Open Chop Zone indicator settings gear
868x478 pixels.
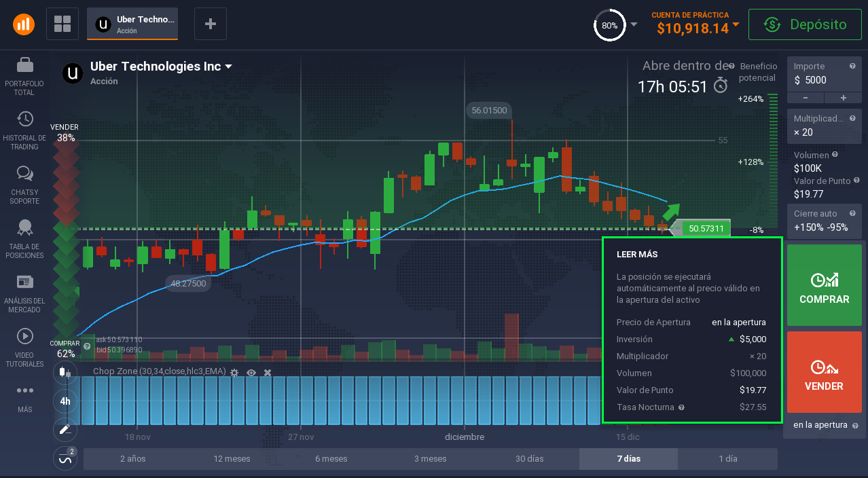coord(234,373)
